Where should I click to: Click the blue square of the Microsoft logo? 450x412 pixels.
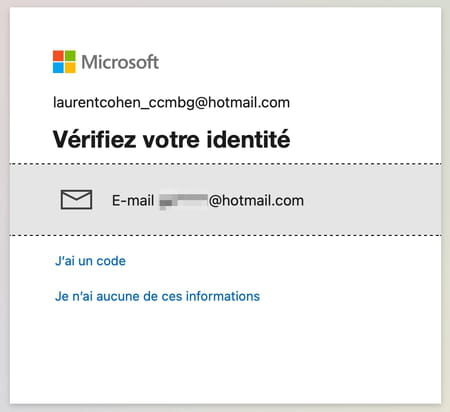[x=58, y=68]
